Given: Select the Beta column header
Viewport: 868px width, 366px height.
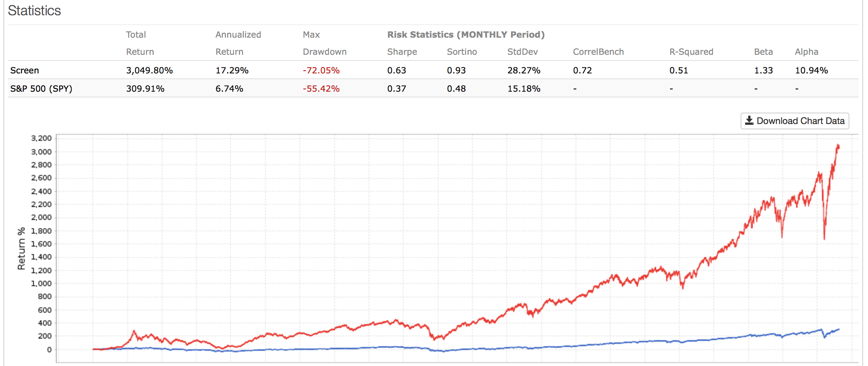Looking at the screenshot, I should 763,52.
